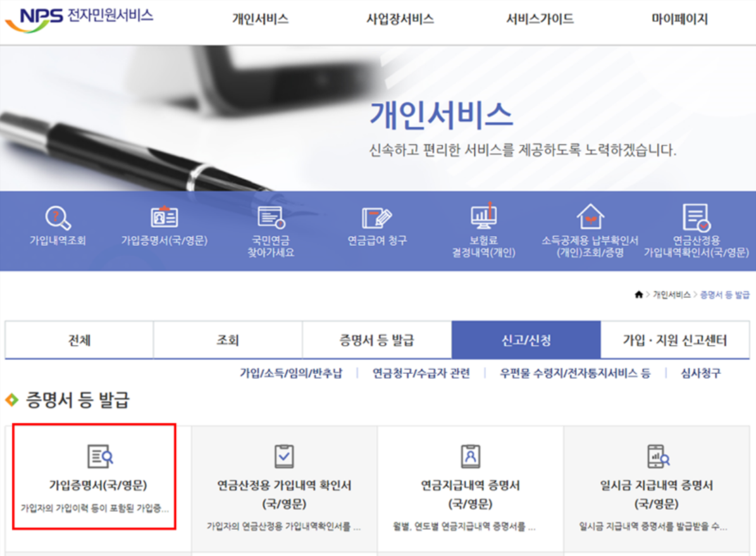The height and width of the screenshot is (556, 756).
Task: Click the NPS 전자민원서비스 logo
Action: click(x=79, y=18)
